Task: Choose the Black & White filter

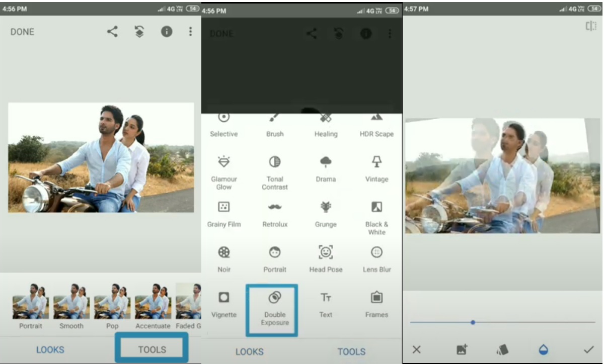Action: 376,218
